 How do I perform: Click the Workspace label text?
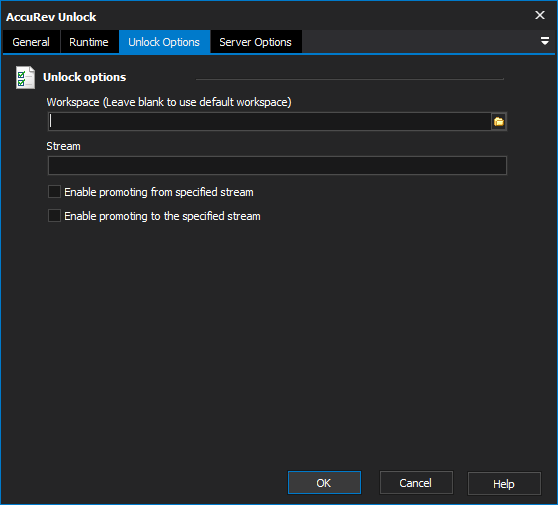click(x=169, y=102)
